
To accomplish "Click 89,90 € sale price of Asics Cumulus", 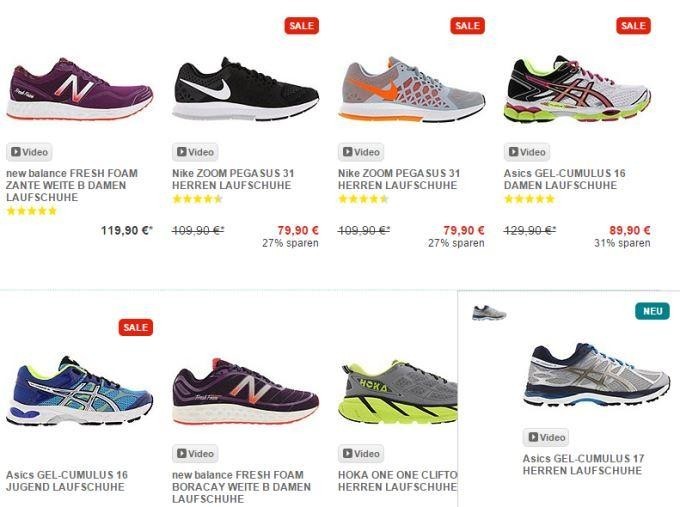I will 630,230.
